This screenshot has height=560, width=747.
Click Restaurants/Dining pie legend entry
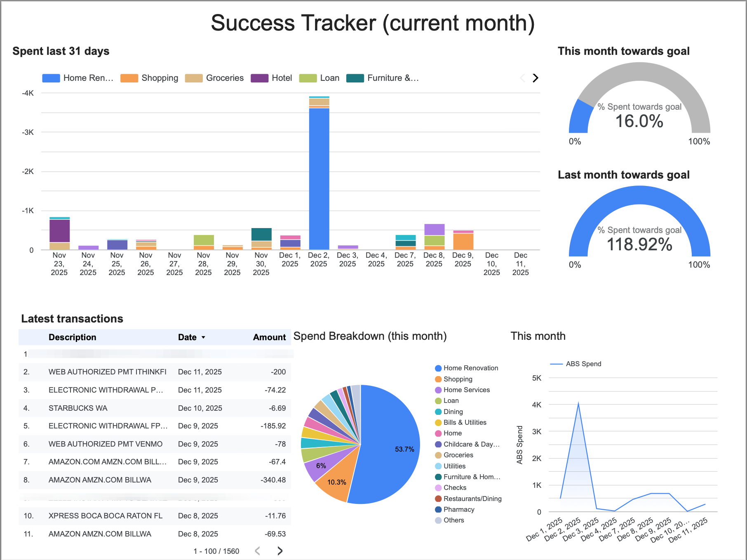point(468,499)
